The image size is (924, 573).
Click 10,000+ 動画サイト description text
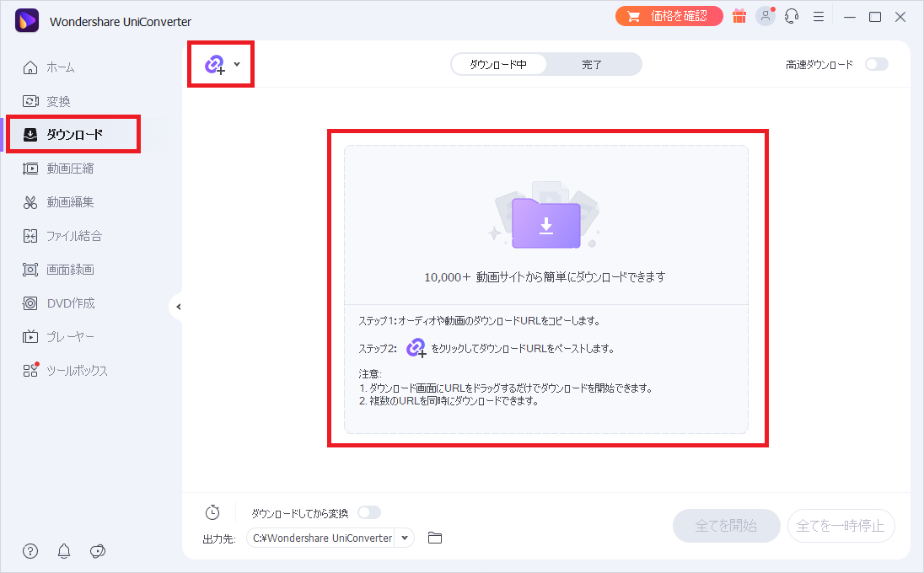coord(545,276)
